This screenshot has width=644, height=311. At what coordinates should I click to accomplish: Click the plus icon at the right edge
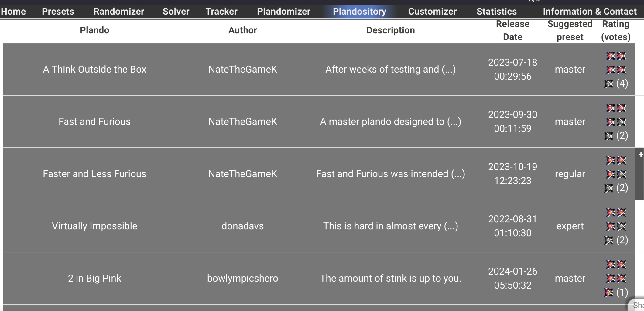(641, 155)
